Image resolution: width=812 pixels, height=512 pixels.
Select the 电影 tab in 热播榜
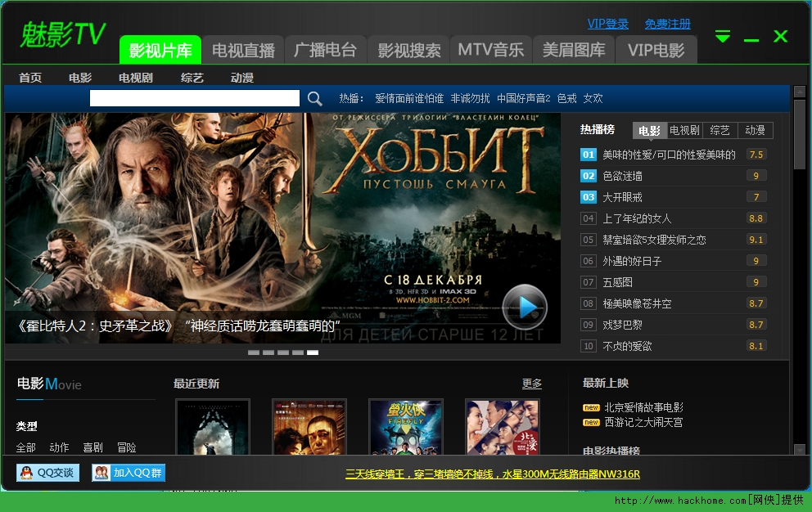[x=649, y=131]
